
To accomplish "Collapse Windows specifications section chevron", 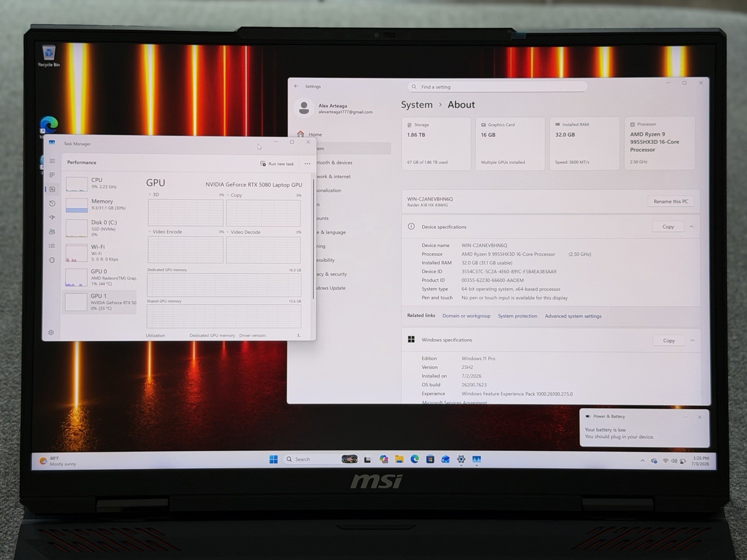I will click(x=692, y=341).
